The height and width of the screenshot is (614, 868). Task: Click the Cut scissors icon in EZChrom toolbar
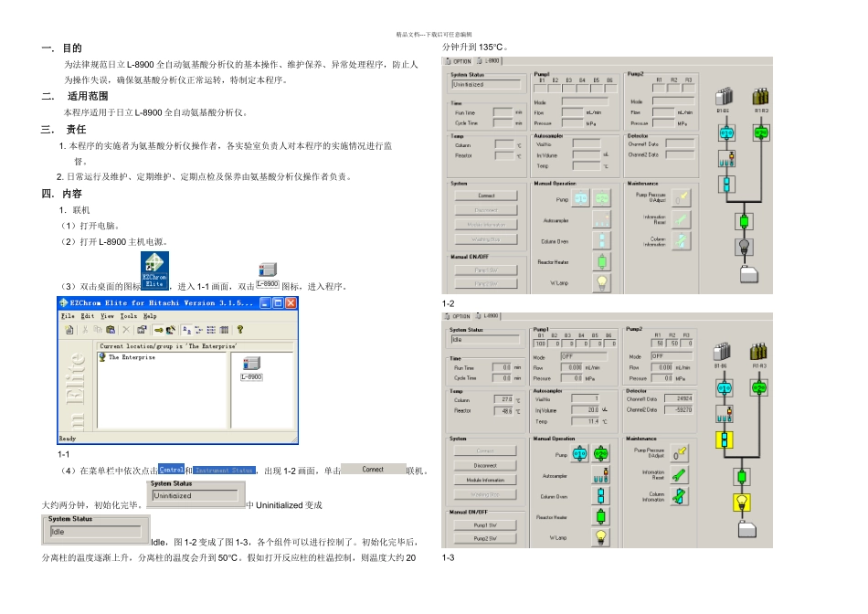point(85,330)
